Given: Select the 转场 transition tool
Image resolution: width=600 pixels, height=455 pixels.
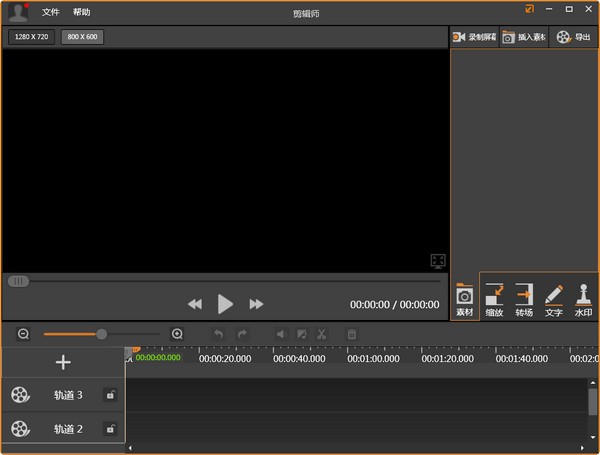Looking at the screenshot, I should click(x=524, y=299).
